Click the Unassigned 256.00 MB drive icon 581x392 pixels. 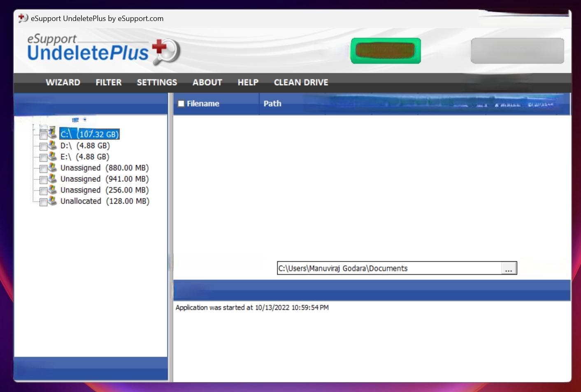[52, 189]
